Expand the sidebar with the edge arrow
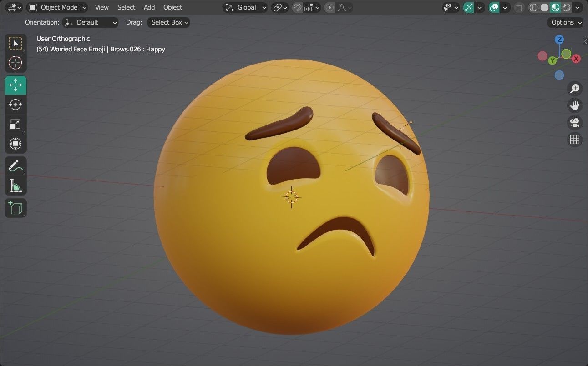The image size is (588, 366). click(x=585, y=41)
